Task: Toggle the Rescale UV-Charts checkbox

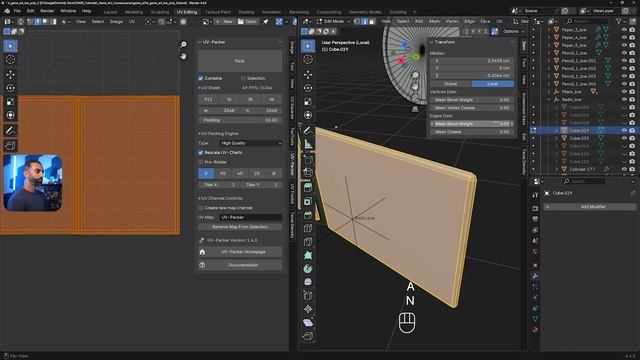Action: click(x=201, y=152)
